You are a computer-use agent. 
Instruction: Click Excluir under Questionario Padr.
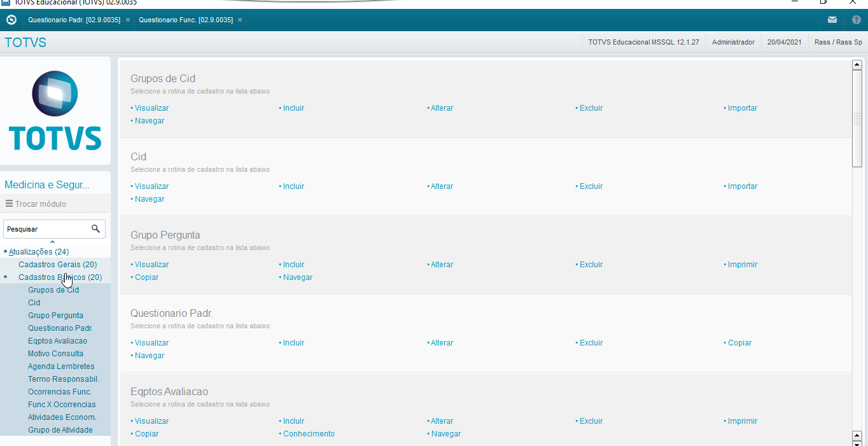tap(591, 343)
